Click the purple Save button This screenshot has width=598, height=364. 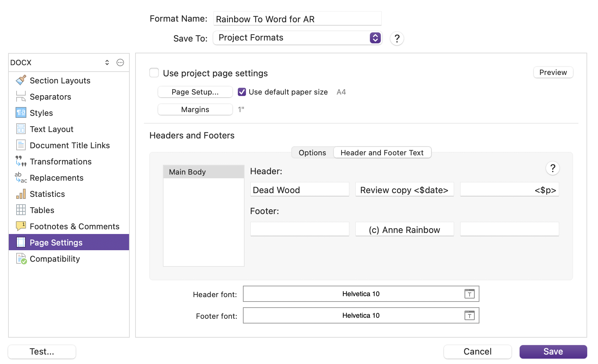click(x=553, y=352)
